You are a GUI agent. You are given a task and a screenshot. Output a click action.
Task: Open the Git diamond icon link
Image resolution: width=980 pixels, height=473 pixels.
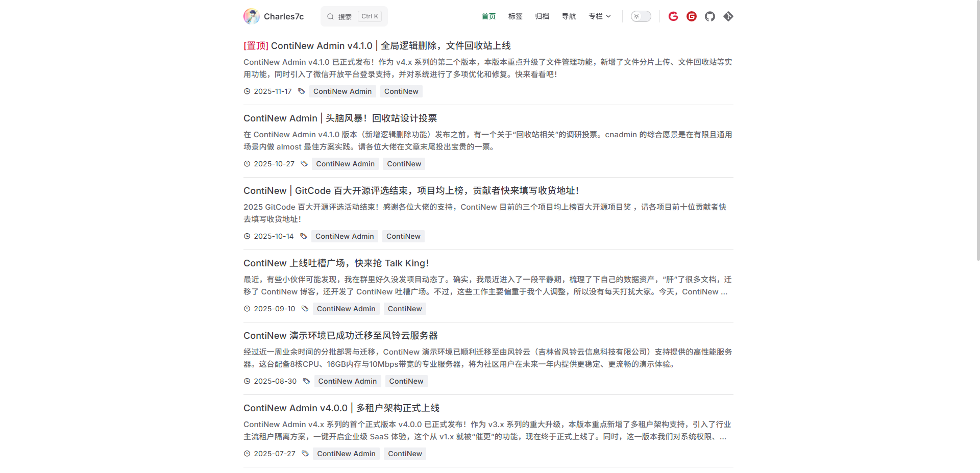[728, 16]
